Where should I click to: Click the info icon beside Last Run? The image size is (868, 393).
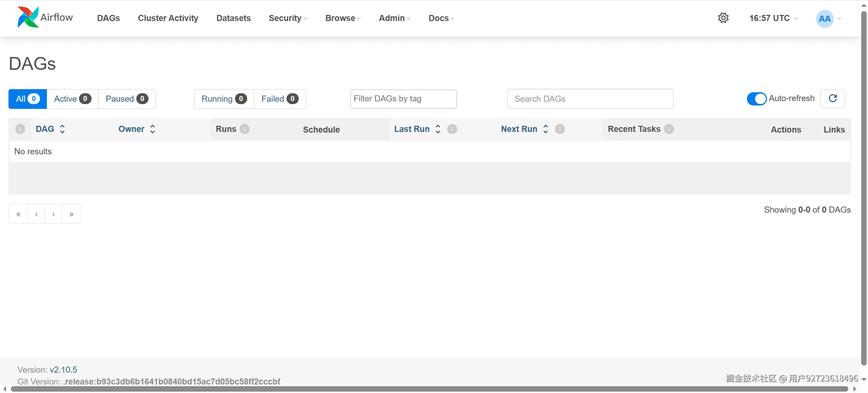point(452,129)
